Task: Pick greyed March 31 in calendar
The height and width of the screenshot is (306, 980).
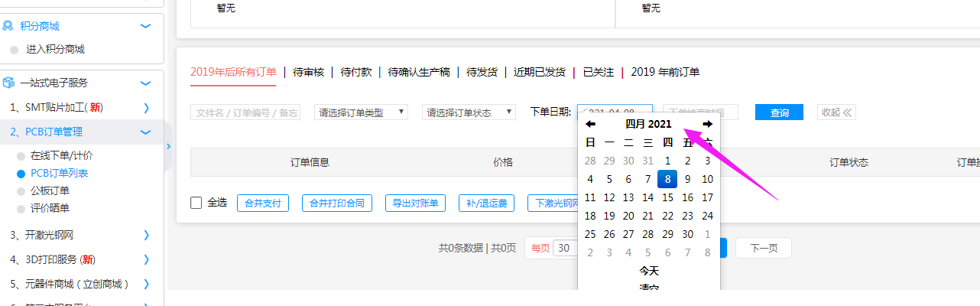Action: coord(648,161)
